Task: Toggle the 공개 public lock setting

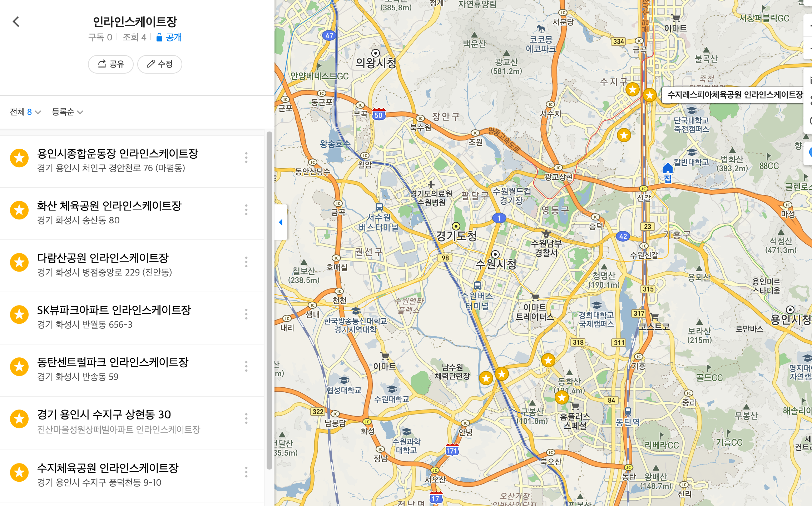Action: (169, 37)
